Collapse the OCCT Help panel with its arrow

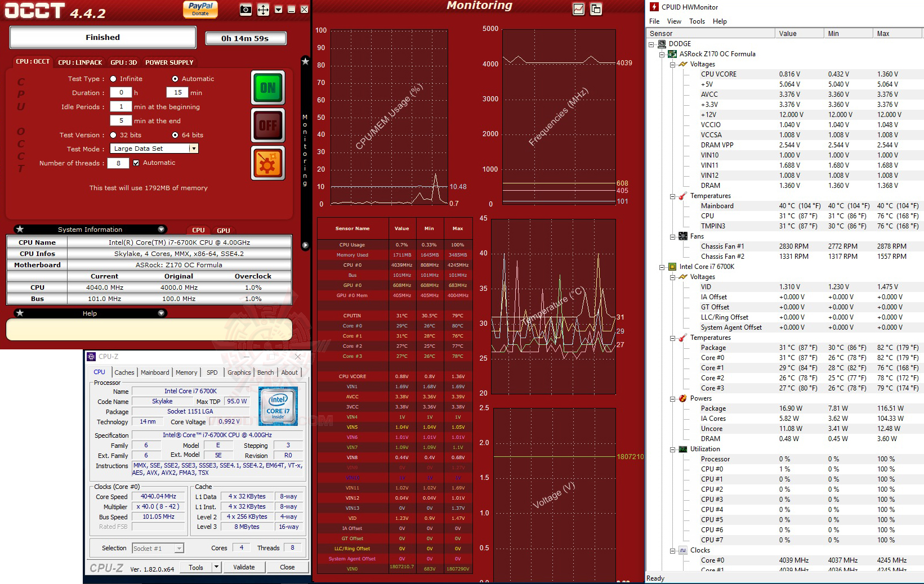point(162,313)
